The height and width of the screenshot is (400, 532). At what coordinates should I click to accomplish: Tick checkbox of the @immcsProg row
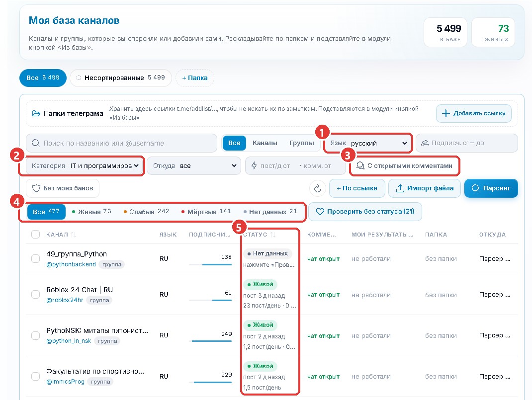36,376
